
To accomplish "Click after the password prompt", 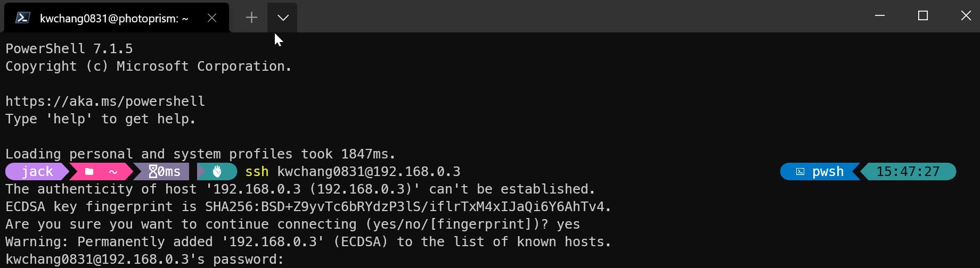I will click(x=290, y=259).
